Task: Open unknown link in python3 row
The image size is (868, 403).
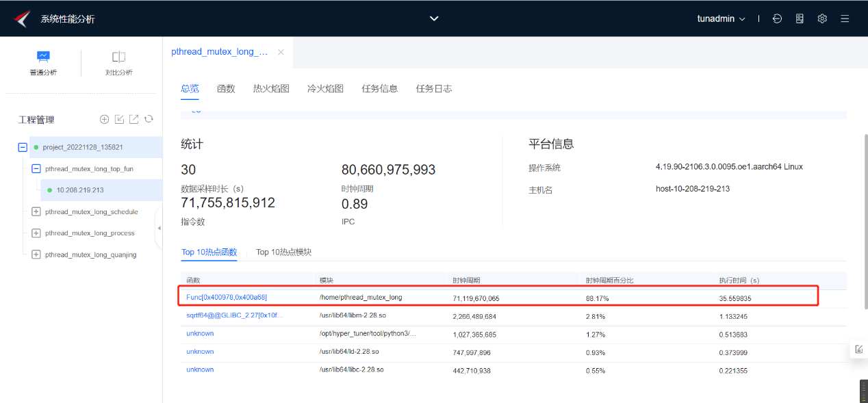Action: point(200,333)
